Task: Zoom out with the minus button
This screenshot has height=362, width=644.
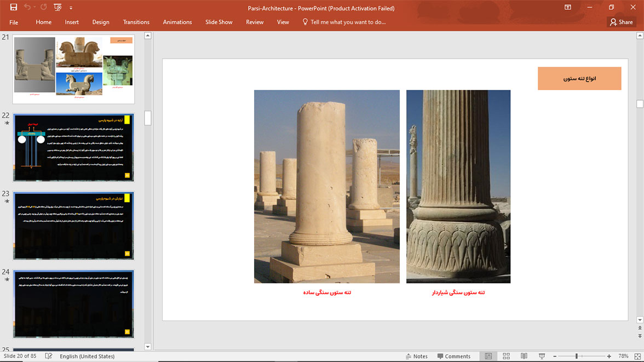Action: 555,356
